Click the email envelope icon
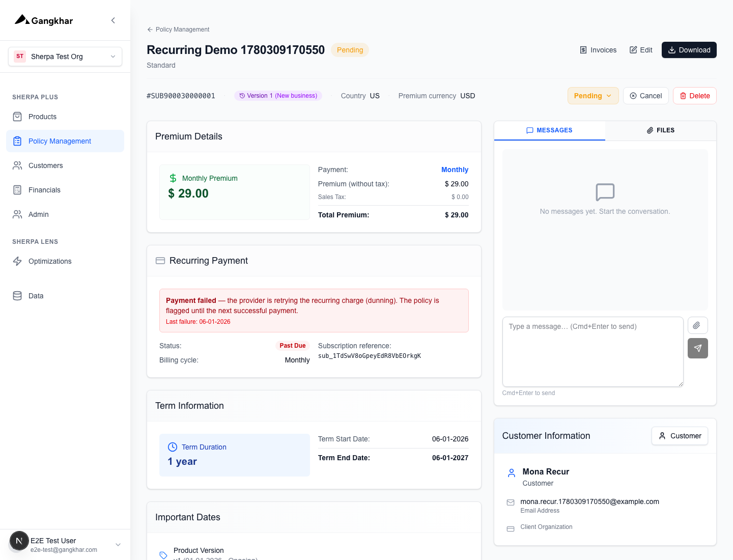Image resolution: width=733 pixels, height=560 pixels. [x=511, y=502]
